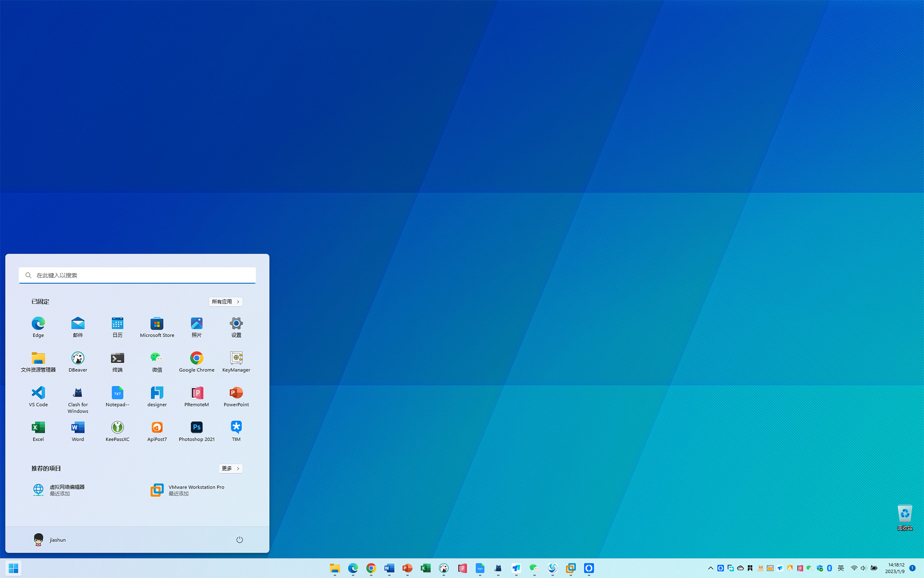Open jiashun user account menu
924x578 pixels.
tap(50, 539)
